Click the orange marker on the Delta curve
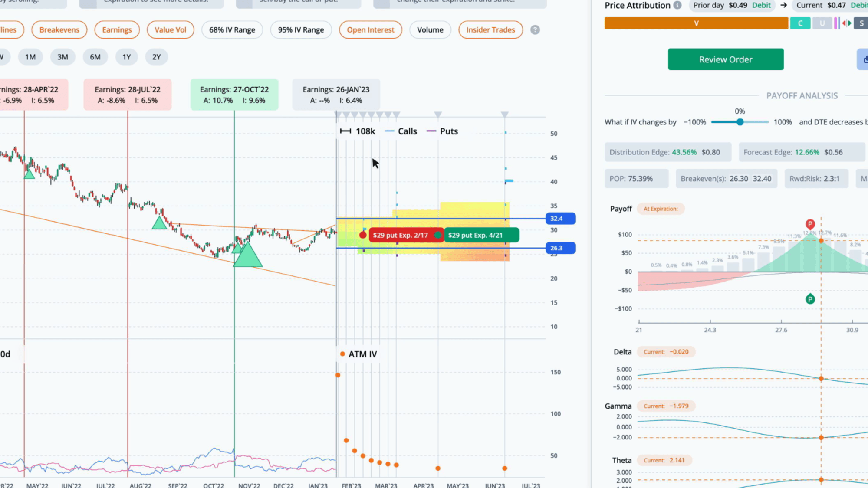This screenshot has width=868, height=488. [821, 379]
